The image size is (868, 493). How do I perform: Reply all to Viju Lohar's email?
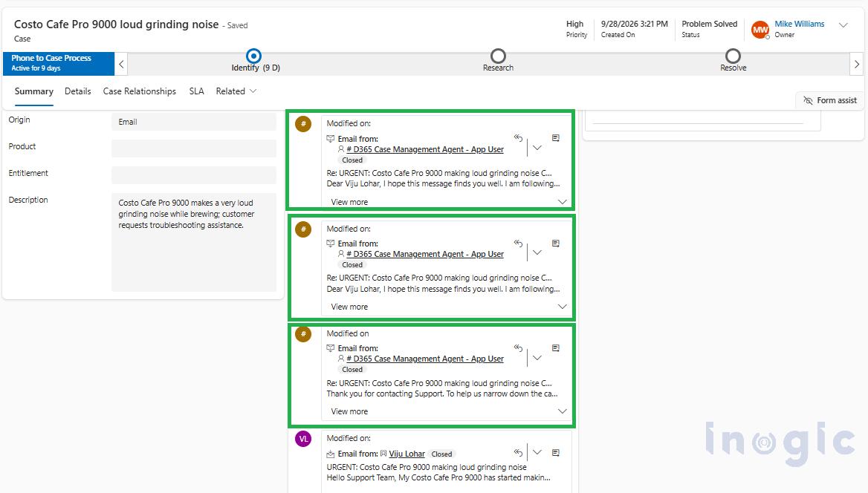[518, 453]
